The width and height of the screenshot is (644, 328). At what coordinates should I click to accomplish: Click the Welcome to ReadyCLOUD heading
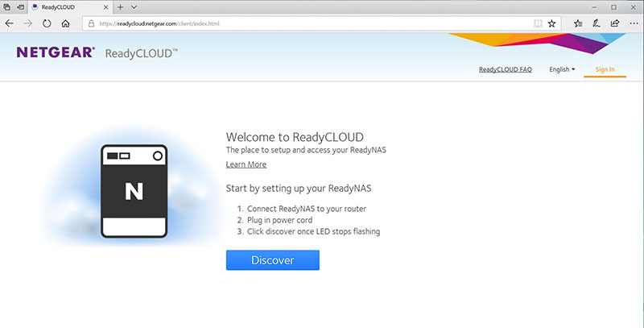(295, 137)
